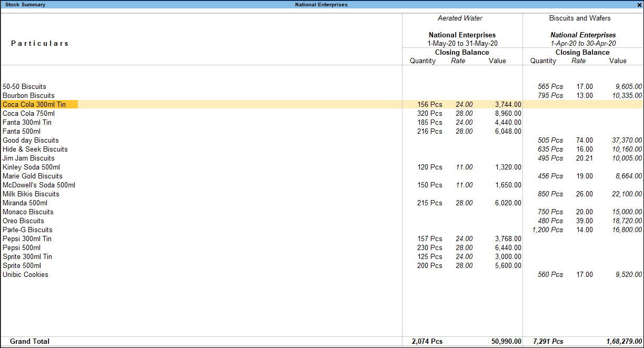The width and height of the screenshot is (644, 348).
Task: Click the Grand Total label
Action: (x=29, y=341)
